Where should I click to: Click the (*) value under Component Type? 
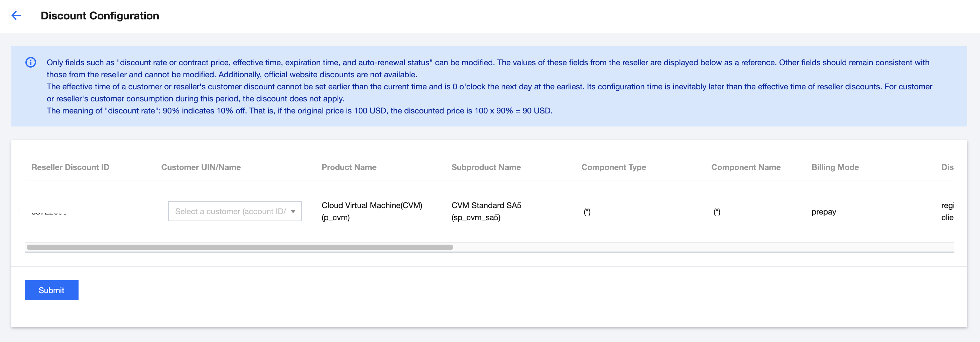587,212
